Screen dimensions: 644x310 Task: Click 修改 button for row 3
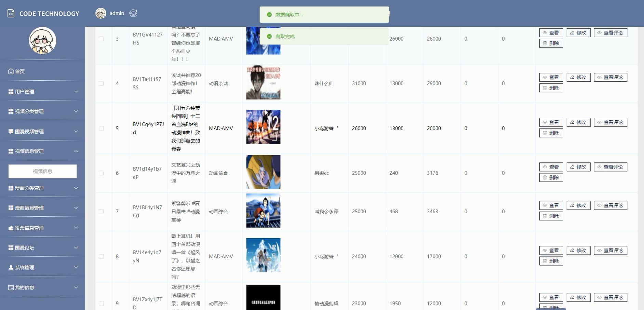tap(578, 33)
